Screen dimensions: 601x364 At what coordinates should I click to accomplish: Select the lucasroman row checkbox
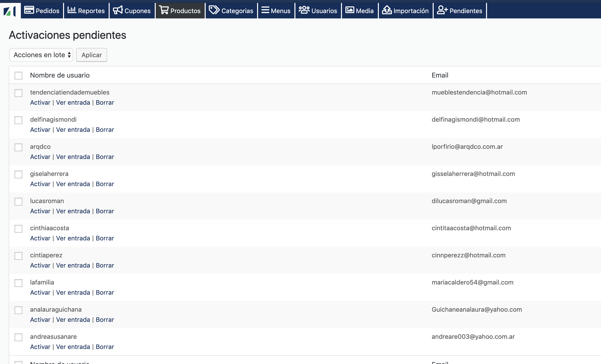point(18,201)
